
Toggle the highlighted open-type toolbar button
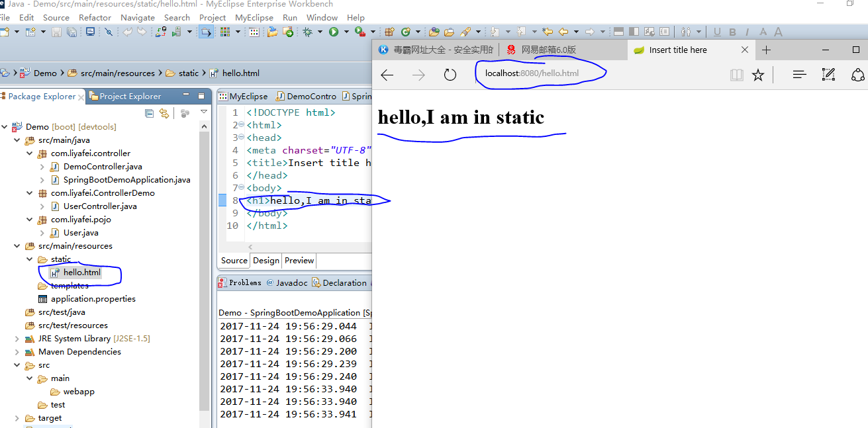(207, 32)
